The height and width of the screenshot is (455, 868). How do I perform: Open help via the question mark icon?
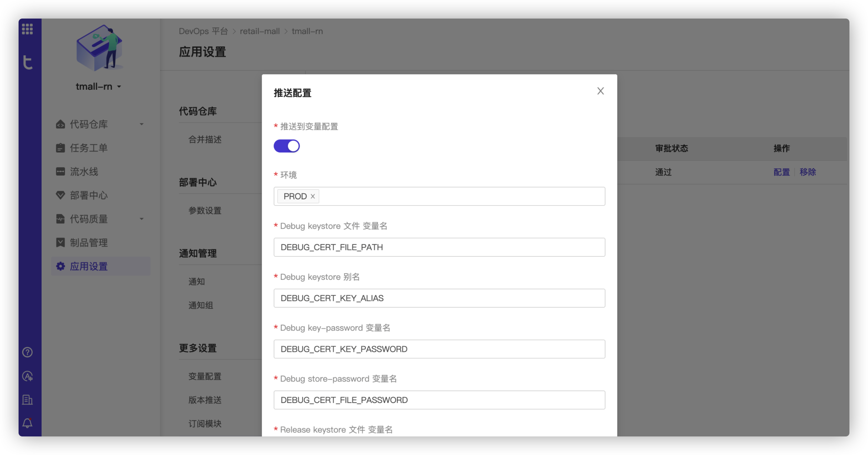[27, 352]
